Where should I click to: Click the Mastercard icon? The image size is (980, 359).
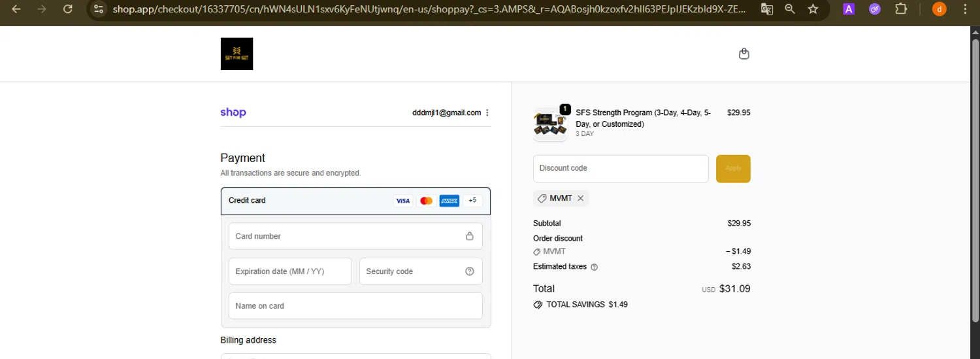click(426, 201)
